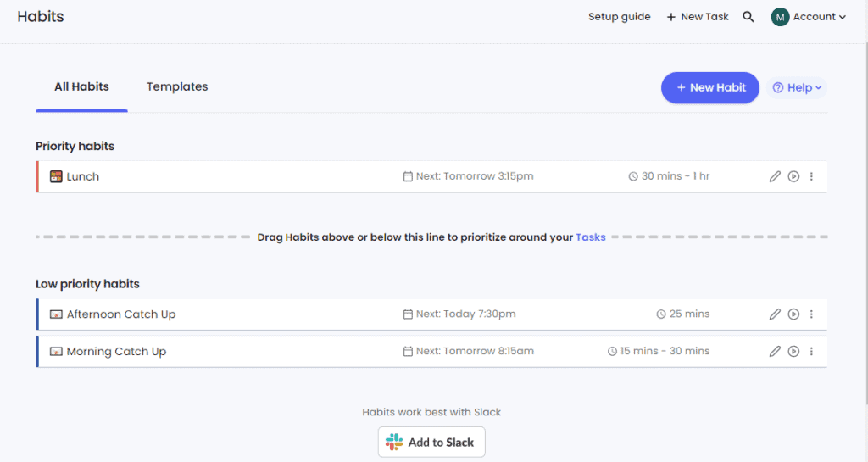Switch to the Templates tab

click(x=177, y=86)
